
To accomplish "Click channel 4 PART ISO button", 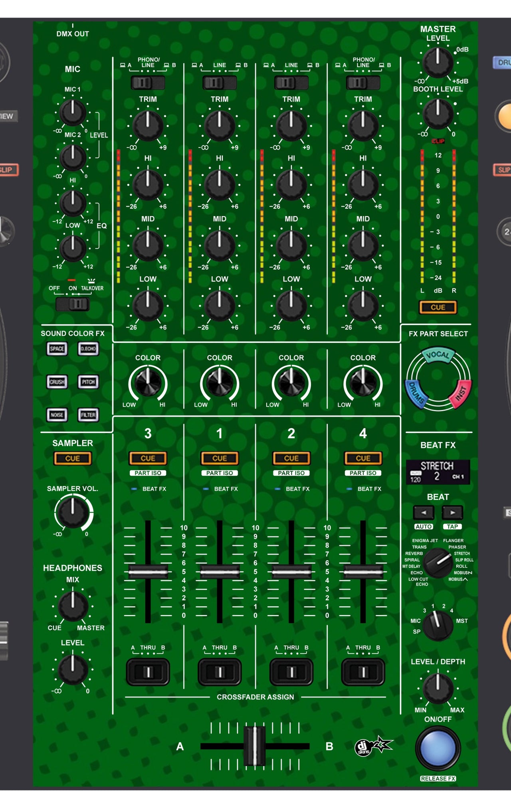I will click(x=363, y=473).
